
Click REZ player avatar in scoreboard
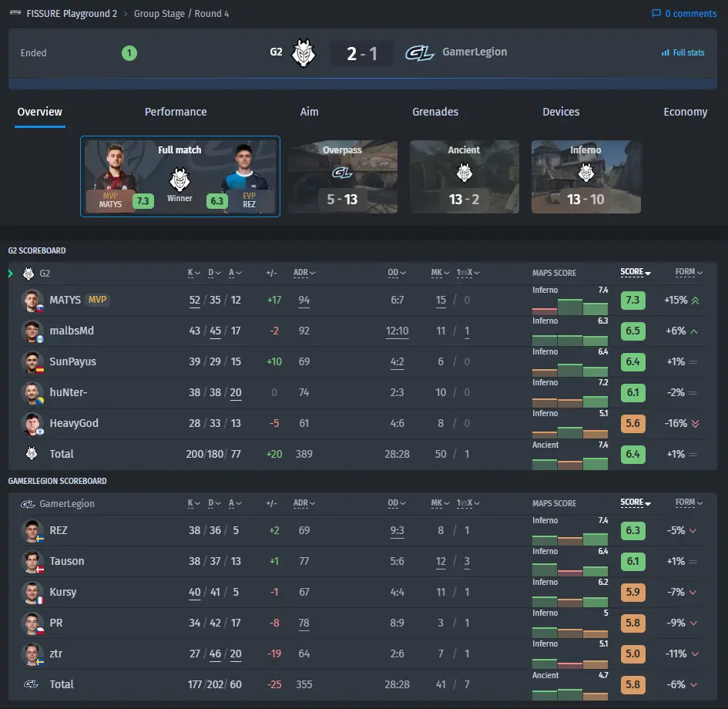point(32,531)
